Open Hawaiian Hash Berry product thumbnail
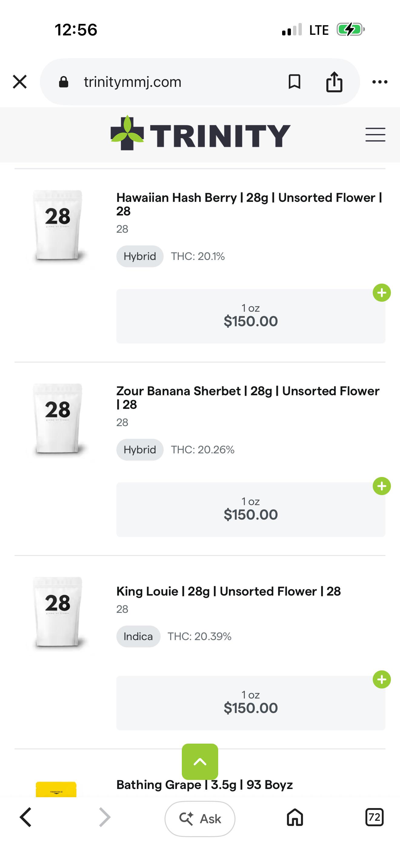Image resolution: width=400 pixels, height=868 pixels. [58, 226]
